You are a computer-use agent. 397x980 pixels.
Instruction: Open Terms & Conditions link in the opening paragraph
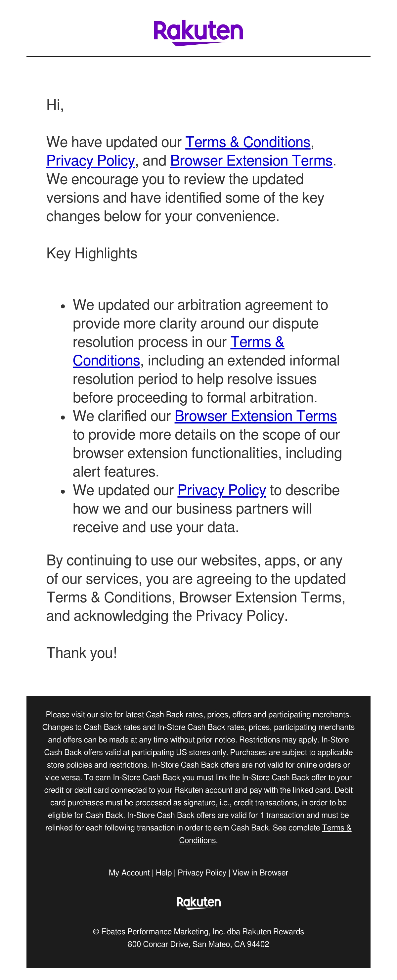pyautogui.click(x=247, y=142)
